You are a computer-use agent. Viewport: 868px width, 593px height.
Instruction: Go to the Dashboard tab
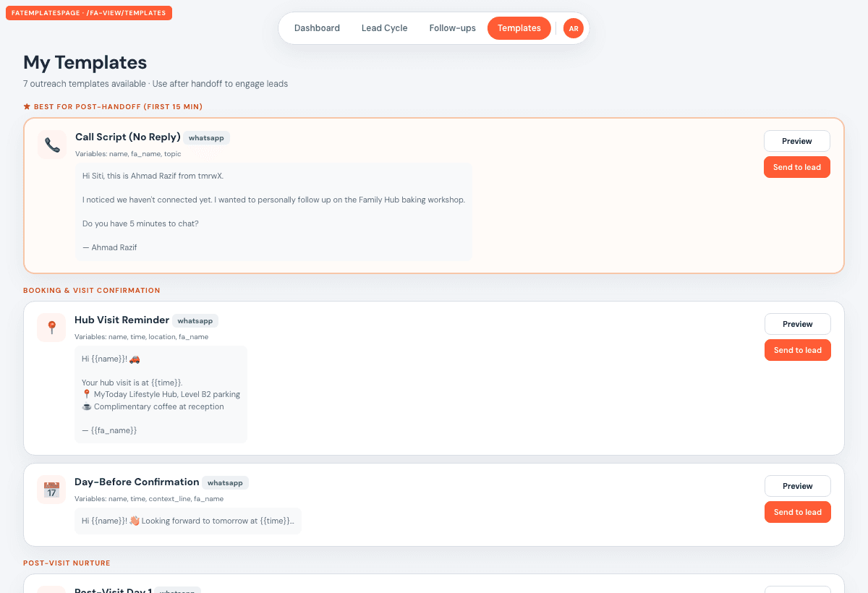(317, 28)
